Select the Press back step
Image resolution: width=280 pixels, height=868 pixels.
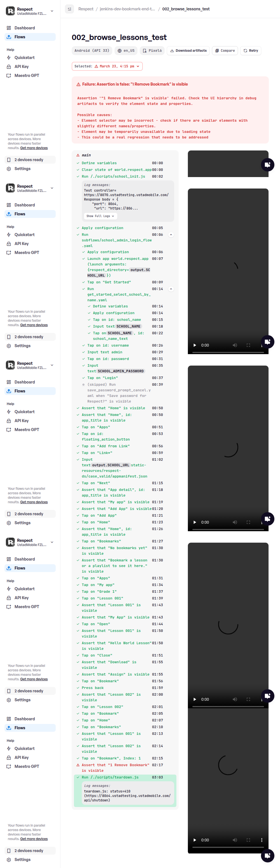92,688
